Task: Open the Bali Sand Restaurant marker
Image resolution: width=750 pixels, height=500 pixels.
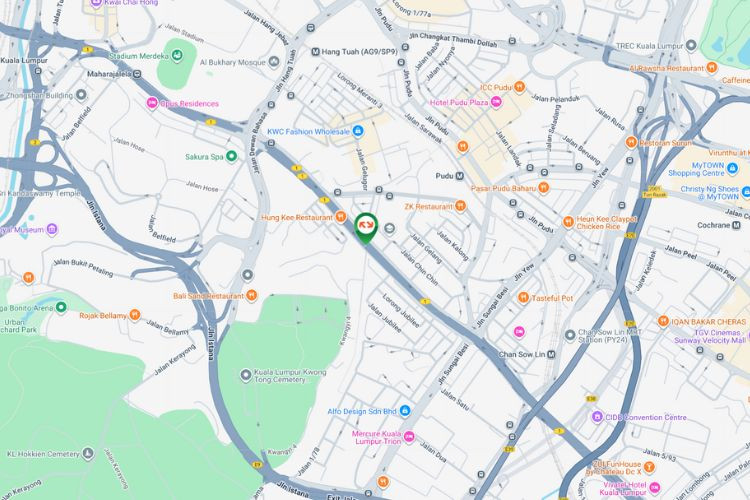Action: pos(251,296)
